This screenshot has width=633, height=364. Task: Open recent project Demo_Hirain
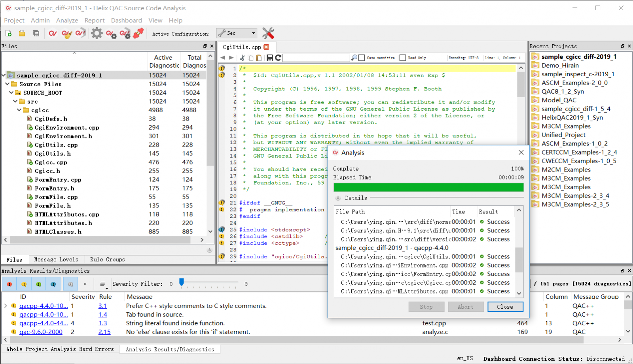(560, 65)
